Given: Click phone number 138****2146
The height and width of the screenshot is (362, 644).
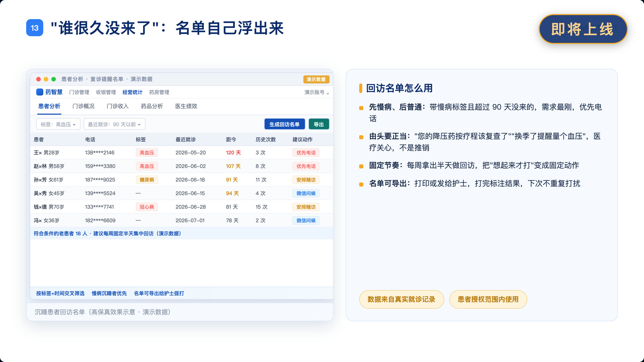Looking at the screenshot, I should click(x=100, y=153).
